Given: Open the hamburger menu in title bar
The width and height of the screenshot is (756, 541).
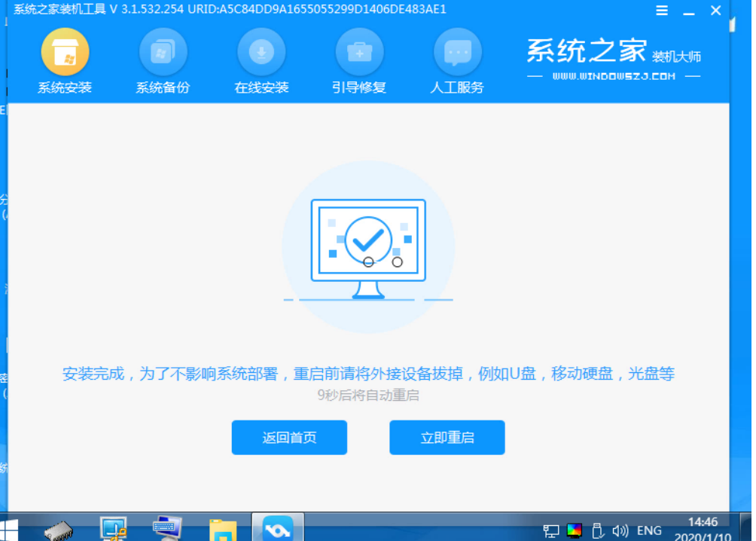Looking at the screenshot, I should (662, 11).
